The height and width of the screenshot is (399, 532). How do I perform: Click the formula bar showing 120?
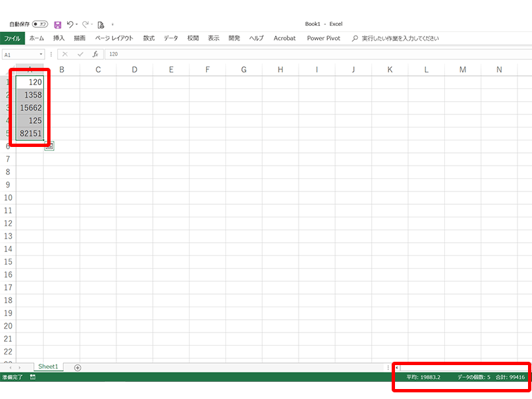point(266,55)
